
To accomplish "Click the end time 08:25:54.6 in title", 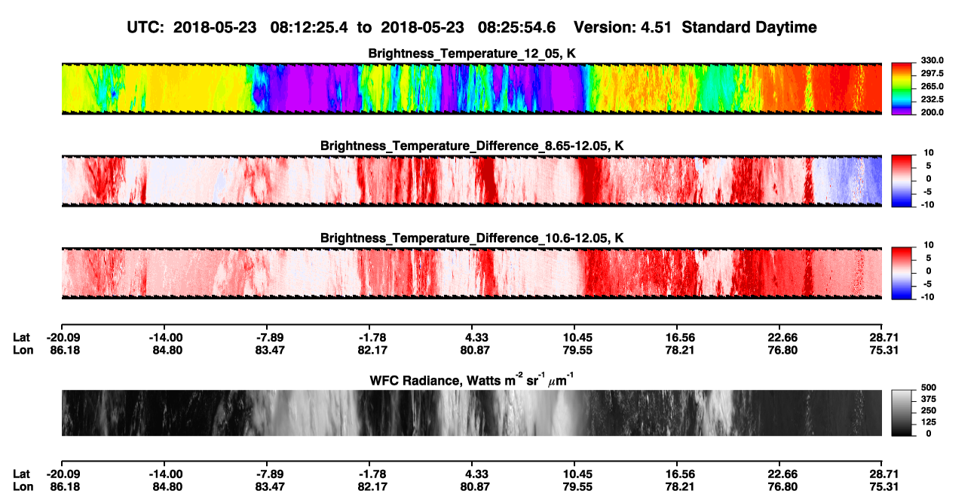I will click(x=517, y=27).
